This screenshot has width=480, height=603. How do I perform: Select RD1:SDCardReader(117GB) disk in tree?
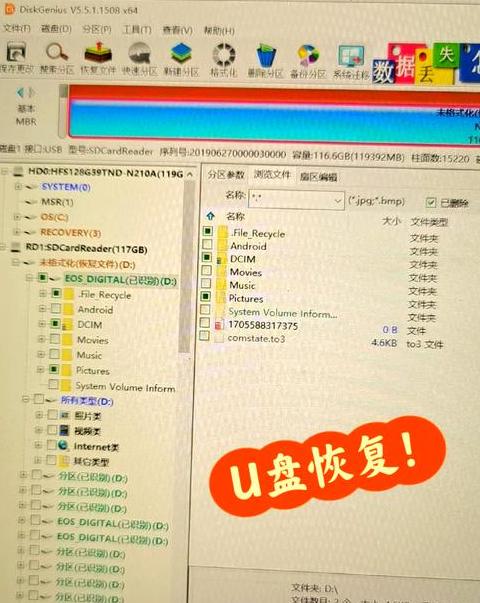(86, 249)
